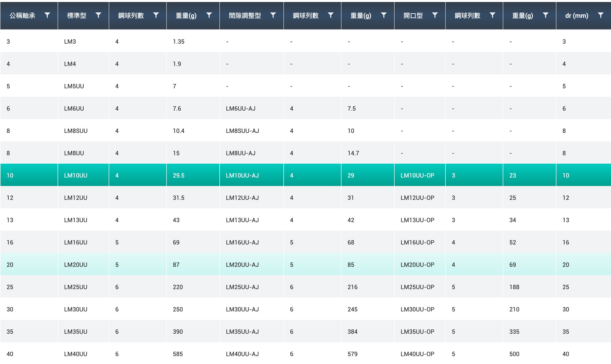Open filter on middle 重量(g) column
Image resolution: width=611 pixels, height=364 pixels.
tap(384, 15)
